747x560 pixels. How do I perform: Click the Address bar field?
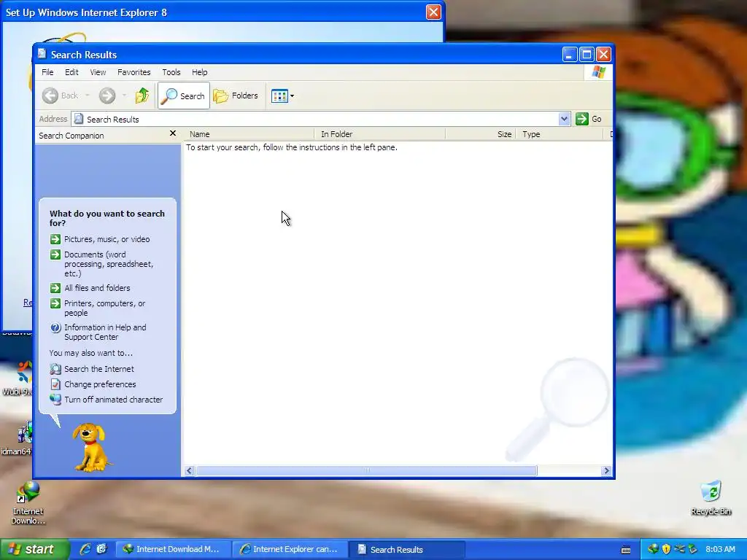coord(315,119)
